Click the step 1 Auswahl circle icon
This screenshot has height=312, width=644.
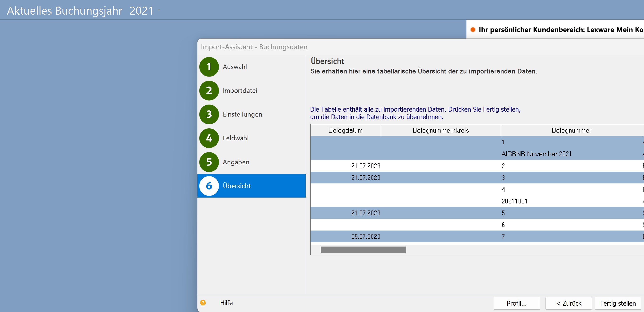[x=209, y=67]
